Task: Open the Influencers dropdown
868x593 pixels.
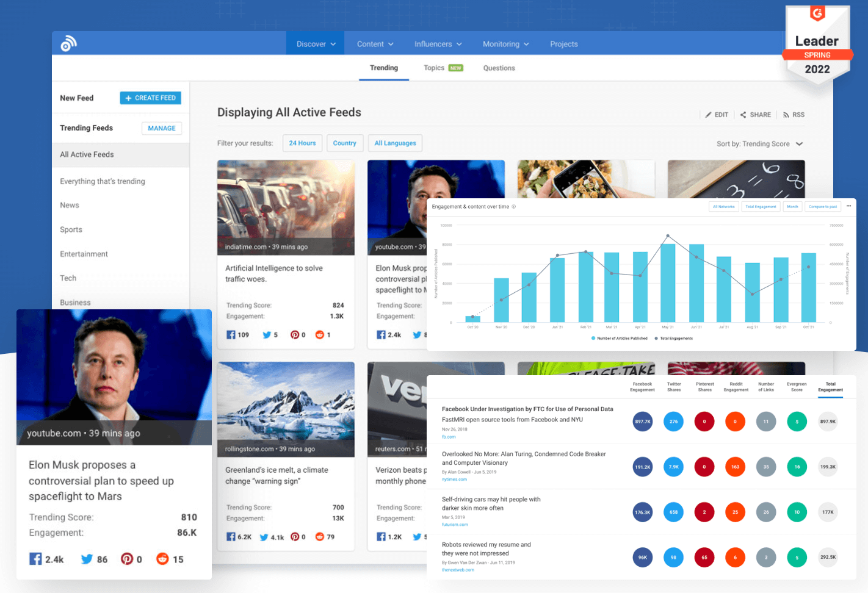Action: click(x=438, y=44)
